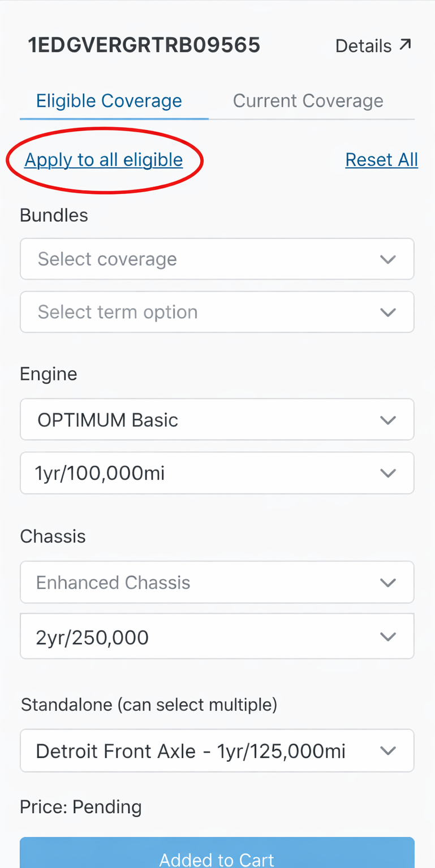The image size is (435, 868).
Task: Click the Apply to all eligible link
Action: click(x=104, y=160)
